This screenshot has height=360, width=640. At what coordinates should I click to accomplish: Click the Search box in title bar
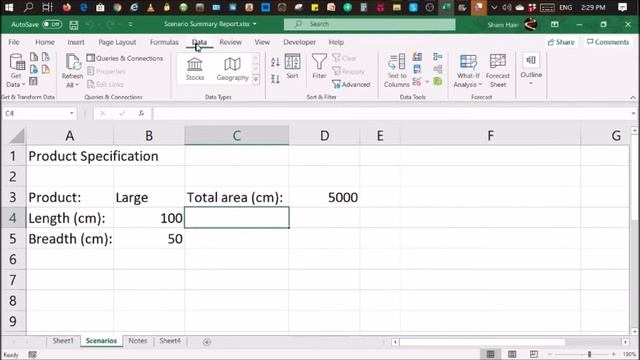[x=370, y=24]
